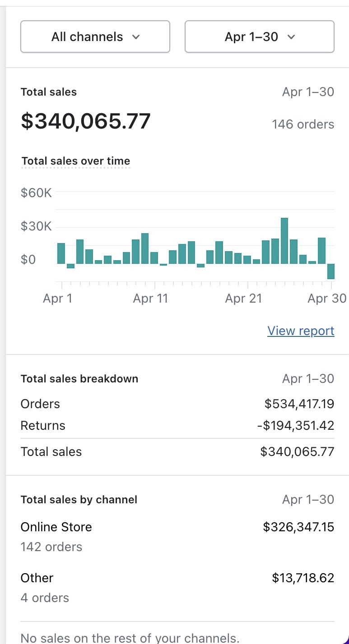Click the 146 orders count

[x=303, y=124]
